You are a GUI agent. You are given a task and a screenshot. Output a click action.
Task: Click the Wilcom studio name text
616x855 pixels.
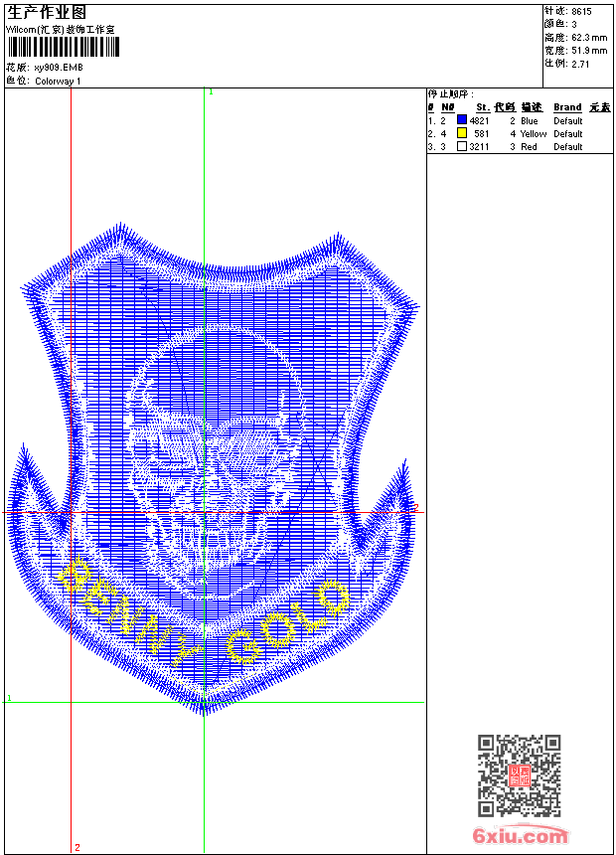[61, 30]
